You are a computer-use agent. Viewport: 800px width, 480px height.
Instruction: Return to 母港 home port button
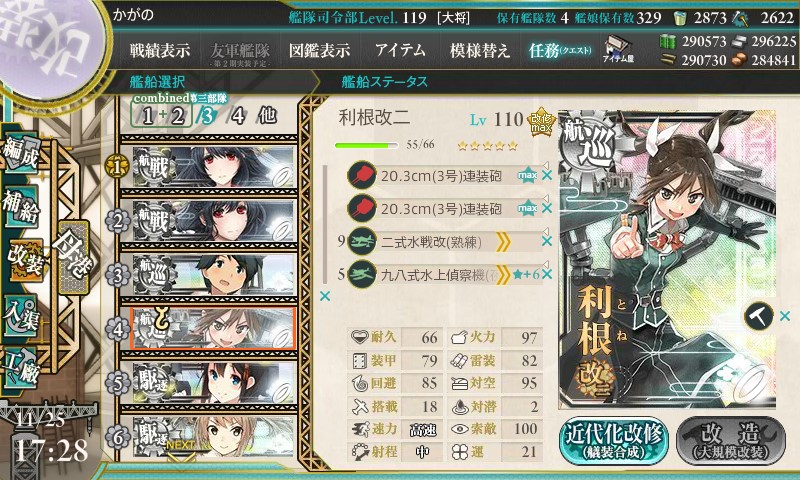(x=73, y=258)
